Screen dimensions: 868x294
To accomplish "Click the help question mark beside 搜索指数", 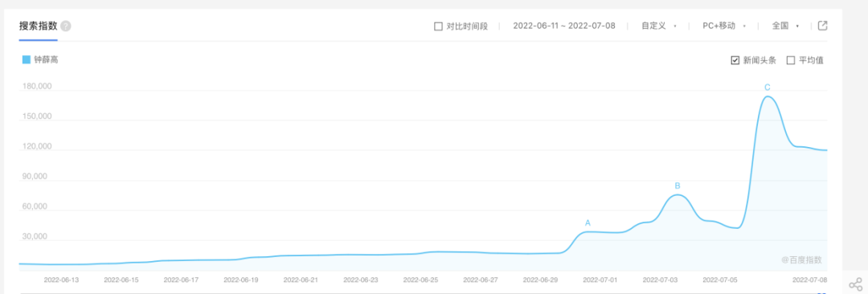I will (66, 26).
